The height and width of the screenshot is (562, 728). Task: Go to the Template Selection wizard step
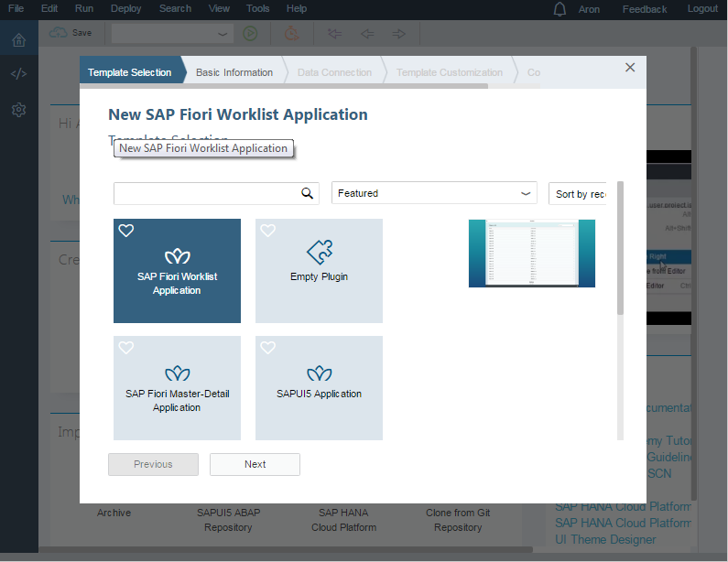[x=130, y=72]
